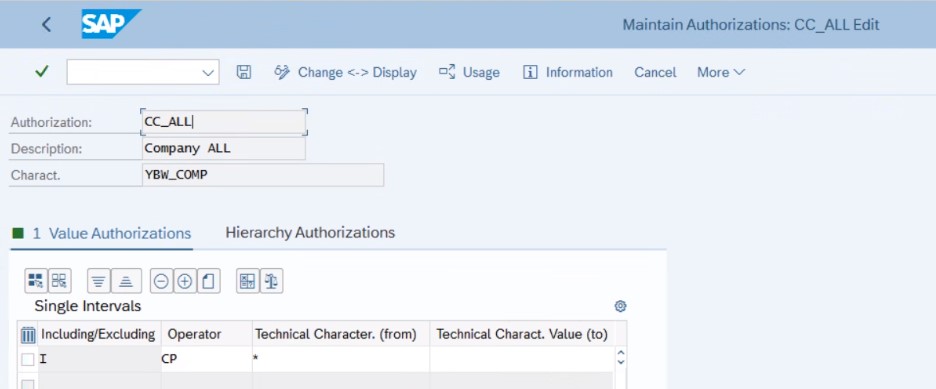The image size is (936, 389).
Task: Click the table scroll stepper arrows
Action: (621, 358)
